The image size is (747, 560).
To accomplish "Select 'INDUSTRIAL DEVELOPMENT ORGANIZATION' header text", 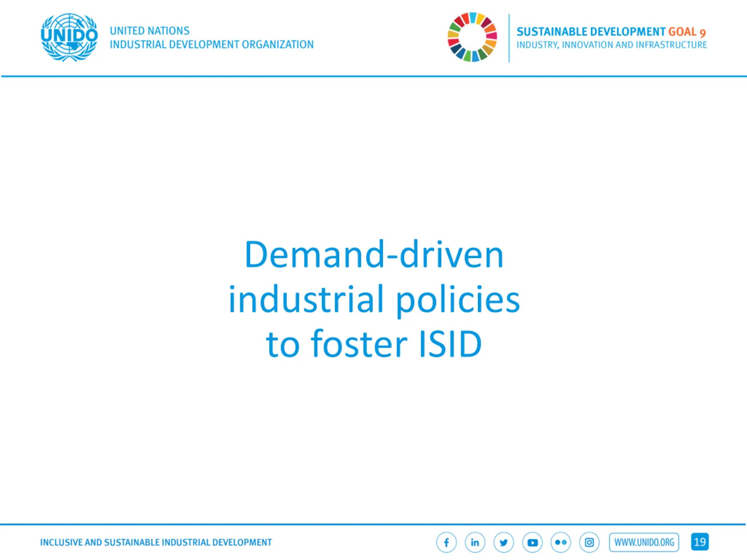I will point(212,44).
